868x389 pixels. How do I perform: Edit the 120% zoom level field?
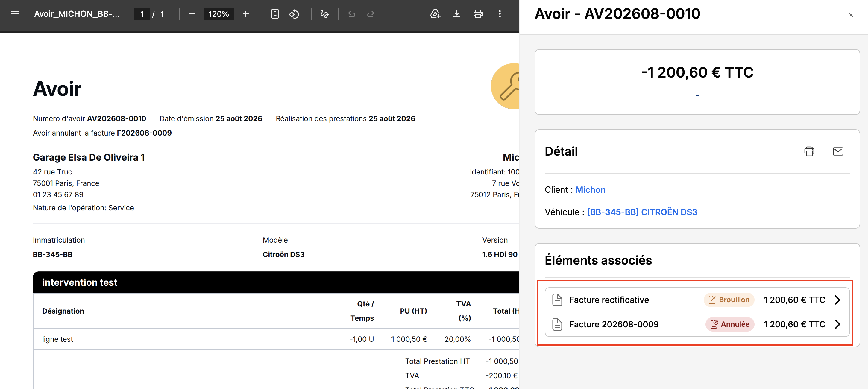(x=218, y=14)
